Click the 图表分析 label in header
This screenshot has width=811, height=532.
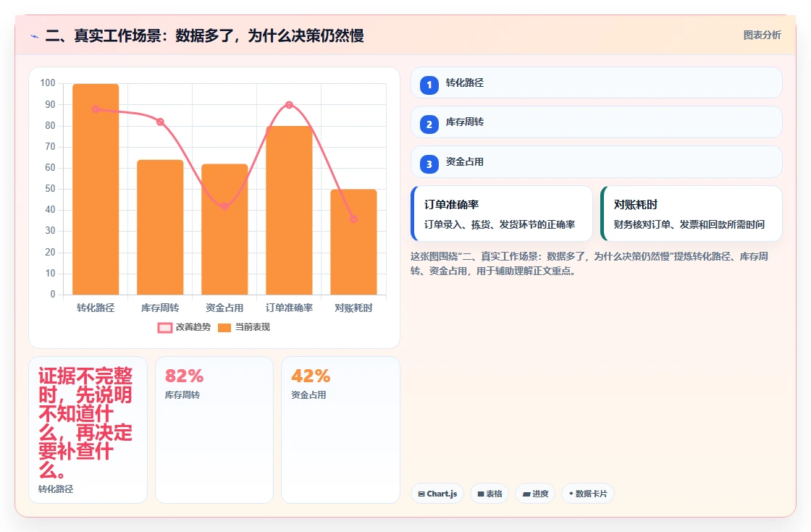coord(762,35)
